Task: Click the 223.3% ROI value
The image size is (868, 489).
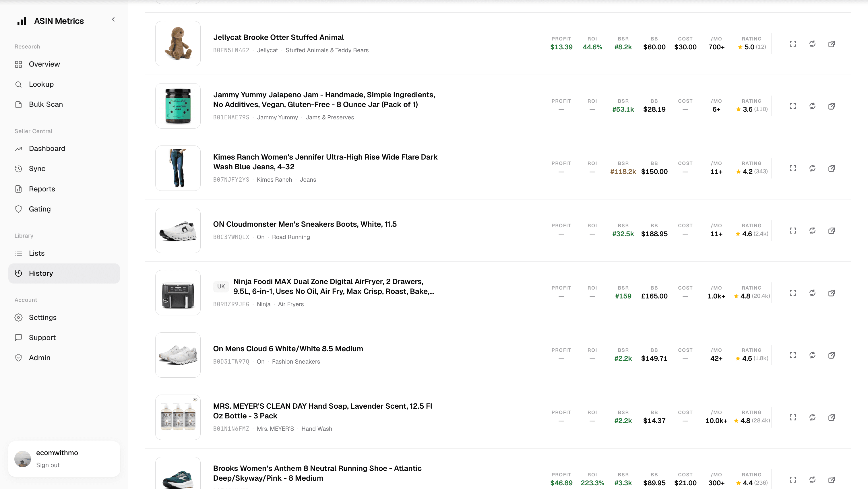Action: click(592, 483)
